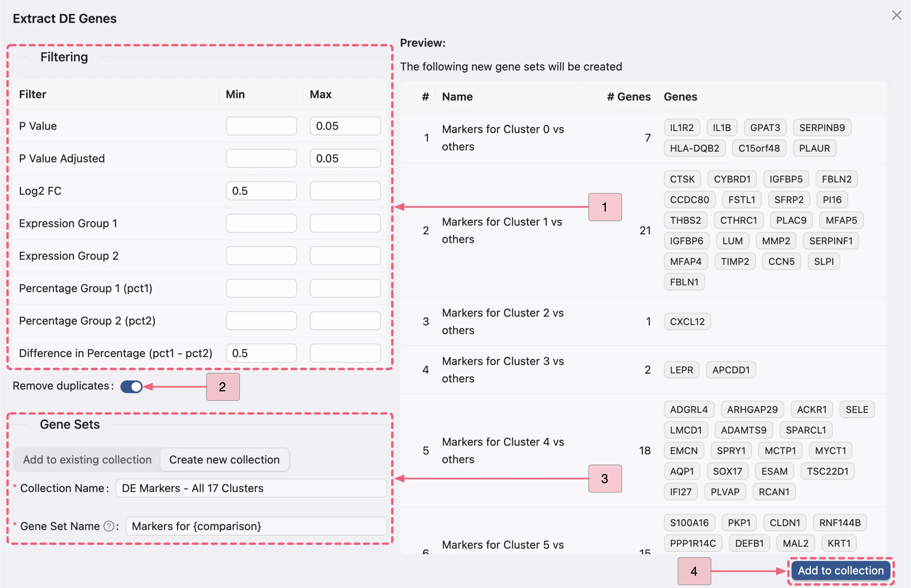Toggle off Remove duplicates

tap(132, 386)
